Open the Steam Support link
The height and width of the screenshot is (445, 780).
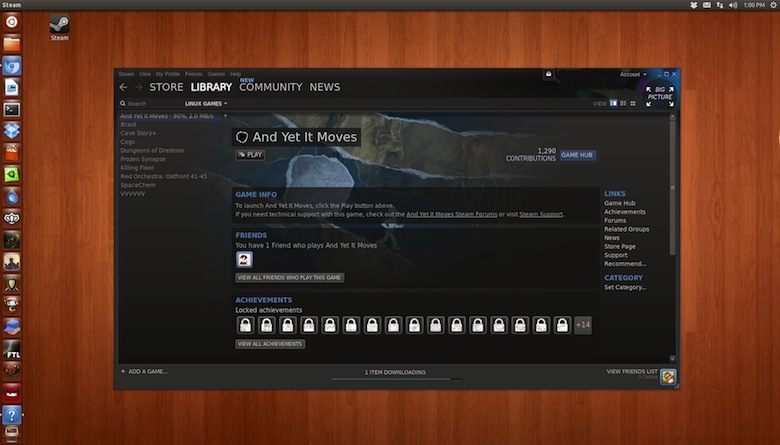click(541, 214)
